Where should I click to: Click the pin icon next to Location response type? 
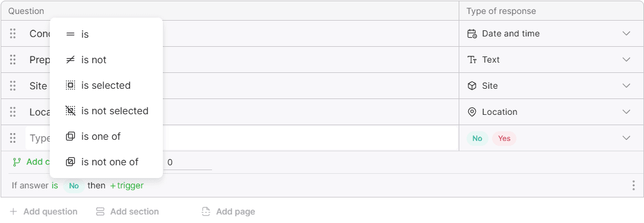pyautogui.click(x=472, y=112)
